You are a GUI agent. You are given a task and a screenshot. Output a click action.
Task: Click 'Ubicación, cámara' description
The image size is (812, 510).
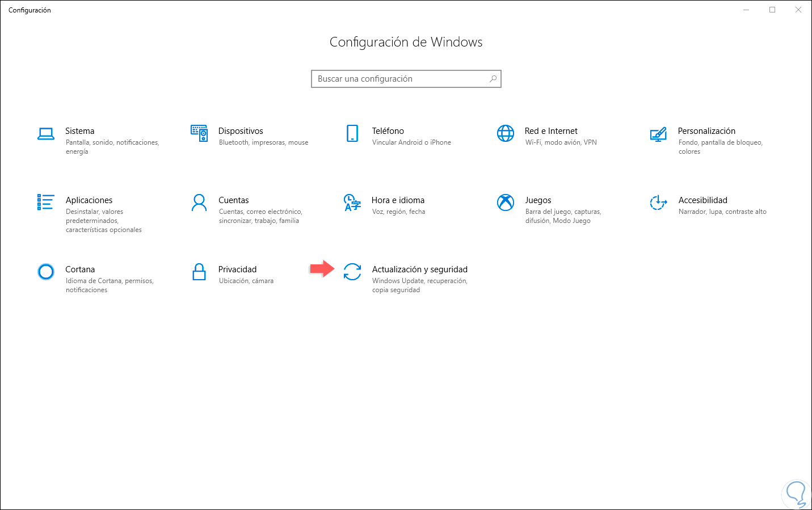[246, 281]
